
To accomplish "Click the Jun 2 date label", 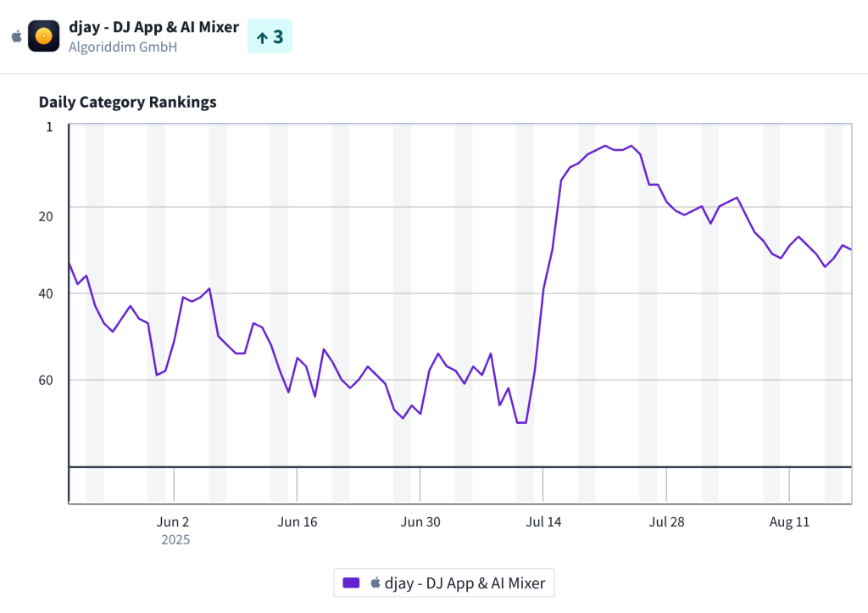I will (174, 521).
